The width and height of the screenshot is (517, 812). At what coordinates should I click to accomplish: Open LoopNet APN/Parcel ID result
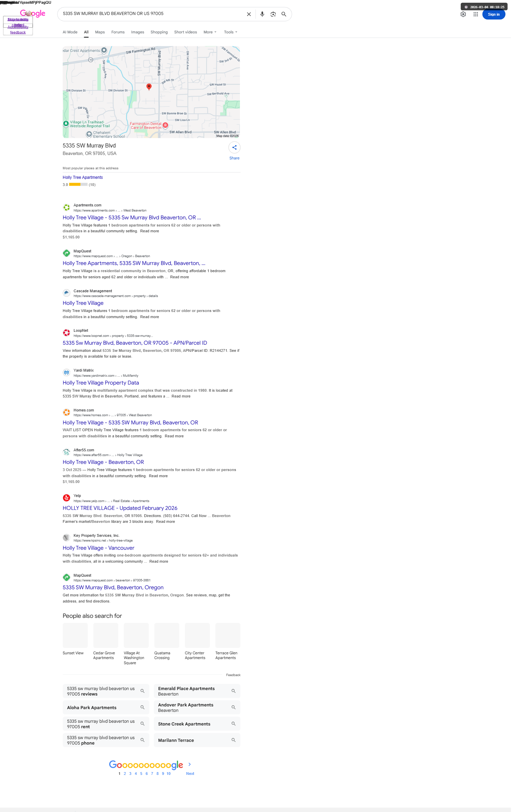(135, 343)
